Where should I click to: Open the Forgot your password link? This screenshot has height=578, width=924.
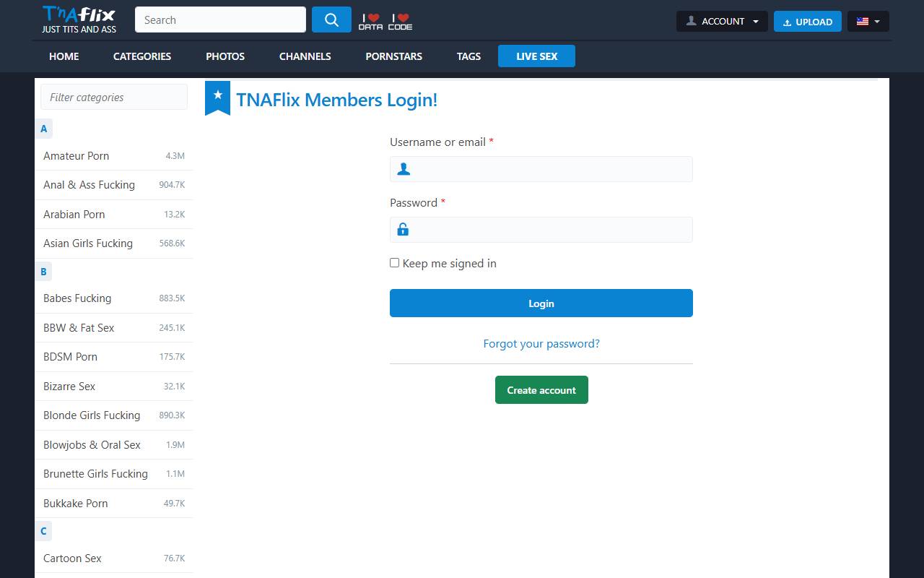click(541, 344)
